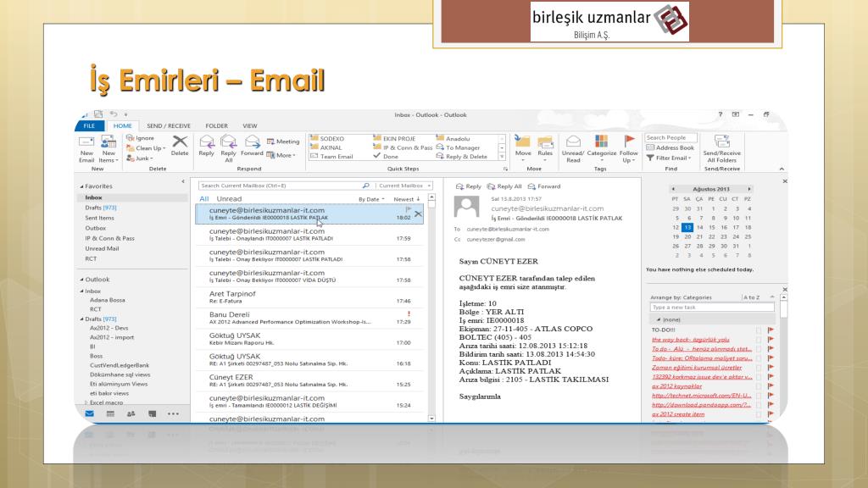Open the Aret Tarpinof Re: E-Fatura email
This screenshot has width=868, height=488.
pos(311,297)
